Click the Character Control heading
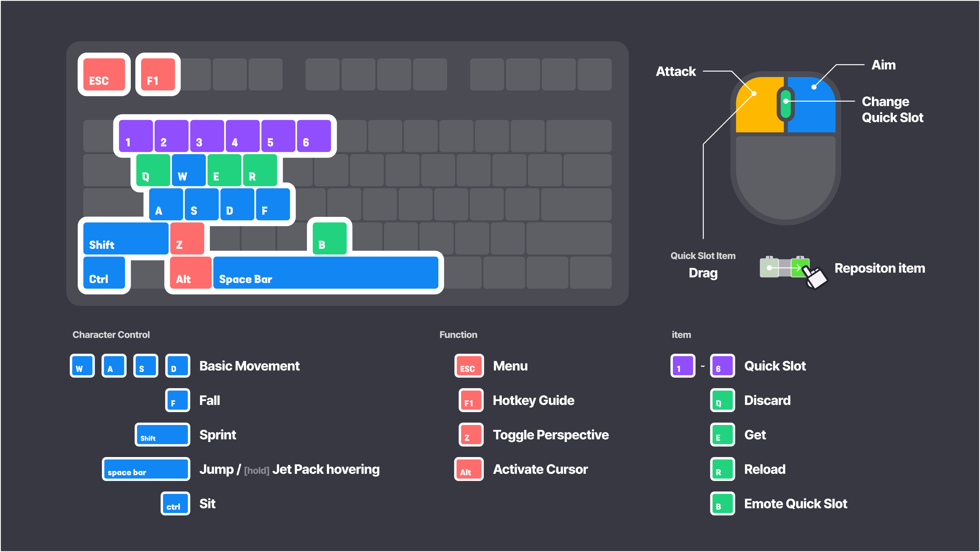 pos(111,335)
